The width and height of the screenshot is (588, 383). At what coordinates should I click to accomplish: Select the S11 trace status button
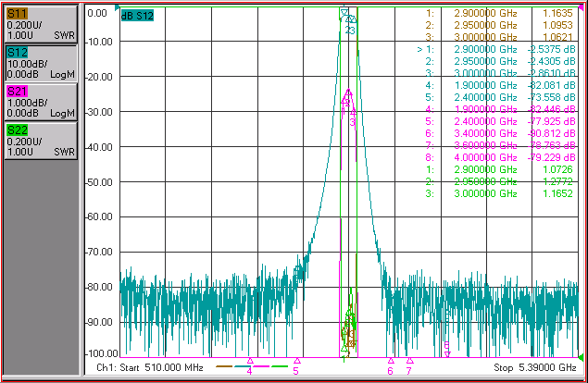pos(41,24)
